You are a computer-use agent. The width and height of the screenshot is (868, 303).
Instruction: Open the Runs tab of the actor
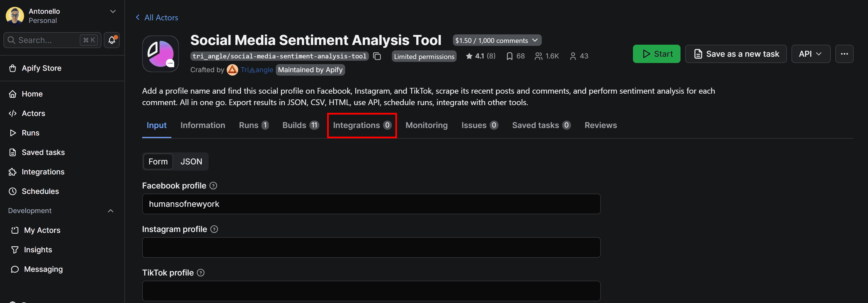point(254,125)
